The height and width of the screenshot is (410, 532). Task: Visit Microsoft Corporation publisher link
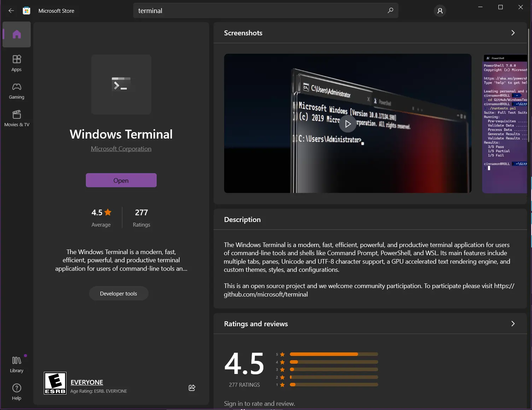[121, 149]
